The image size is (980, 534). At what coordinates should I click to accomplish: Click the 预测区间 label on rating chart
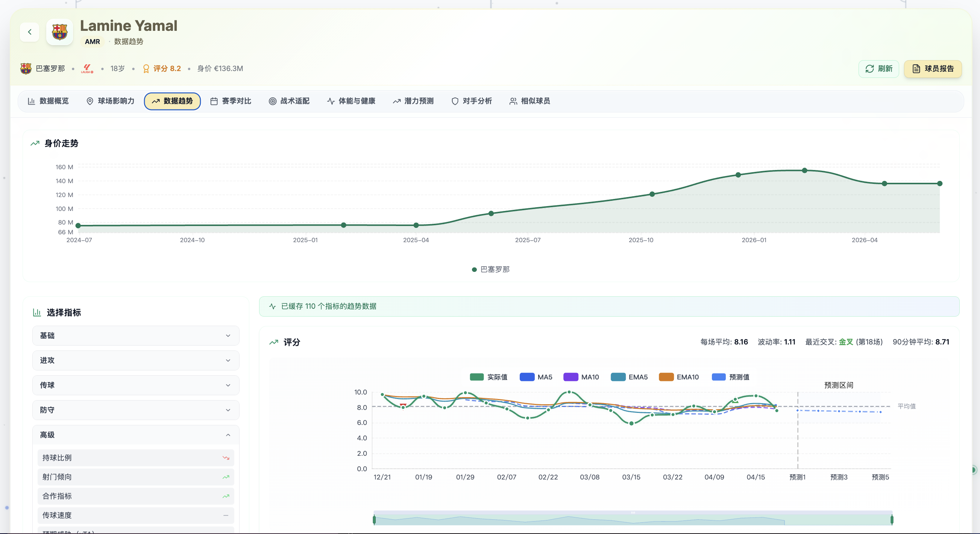click(839, 385)
